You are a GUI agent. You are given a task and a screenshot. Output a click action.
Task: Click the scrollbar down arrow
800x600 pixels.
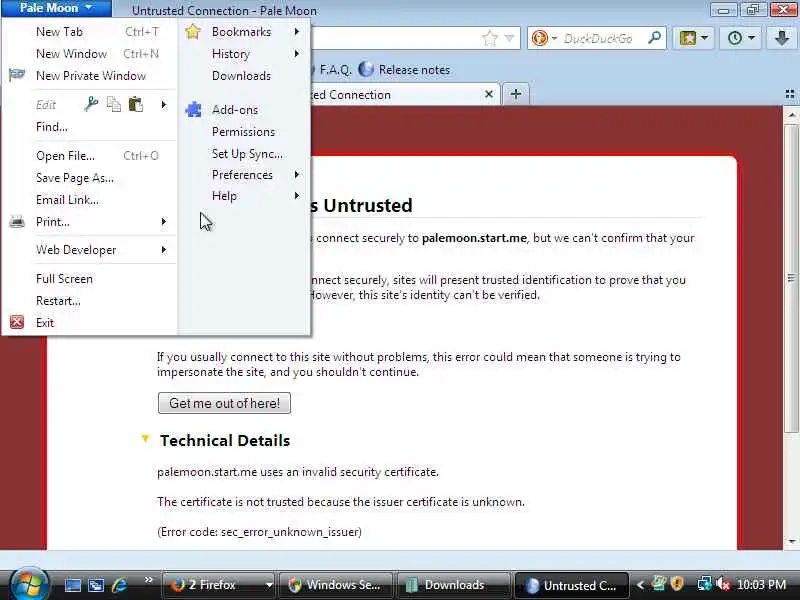click(791, 541)
